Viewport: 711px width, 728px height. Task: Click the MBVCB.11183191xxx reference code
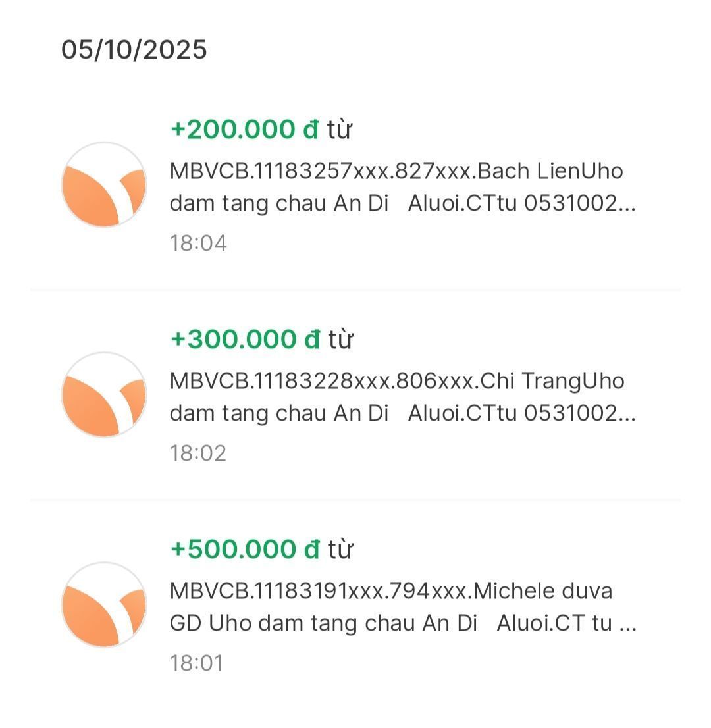pyautogui.click(x=276, y=591)
